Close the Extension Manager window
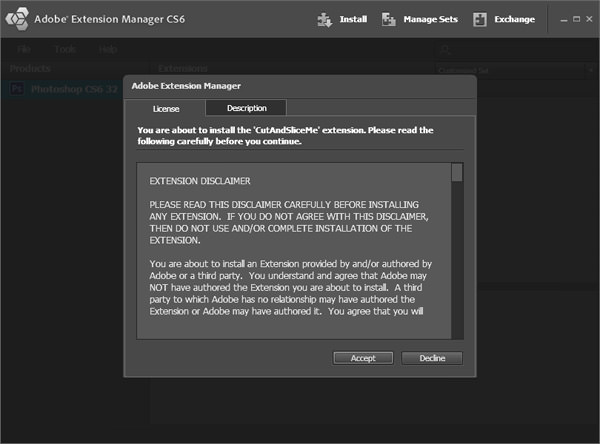This screenshot has width=600, height=444. 589,19
